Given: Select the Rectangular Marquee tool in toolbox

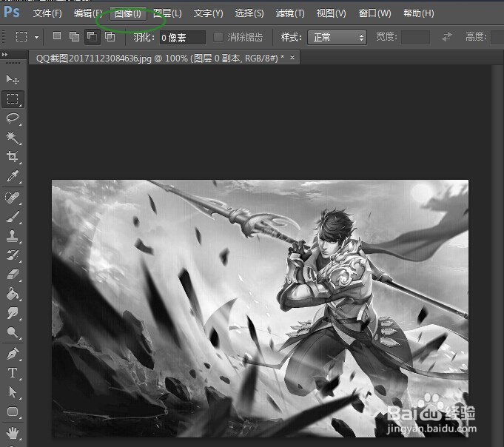Looking at the screenshot, I should (x=13, y=98).
